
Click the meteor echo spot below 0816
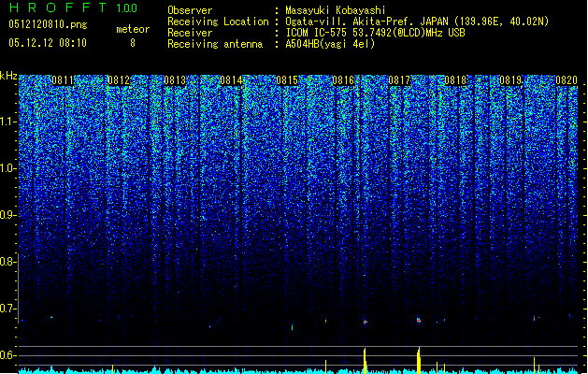tap(366, 322)
